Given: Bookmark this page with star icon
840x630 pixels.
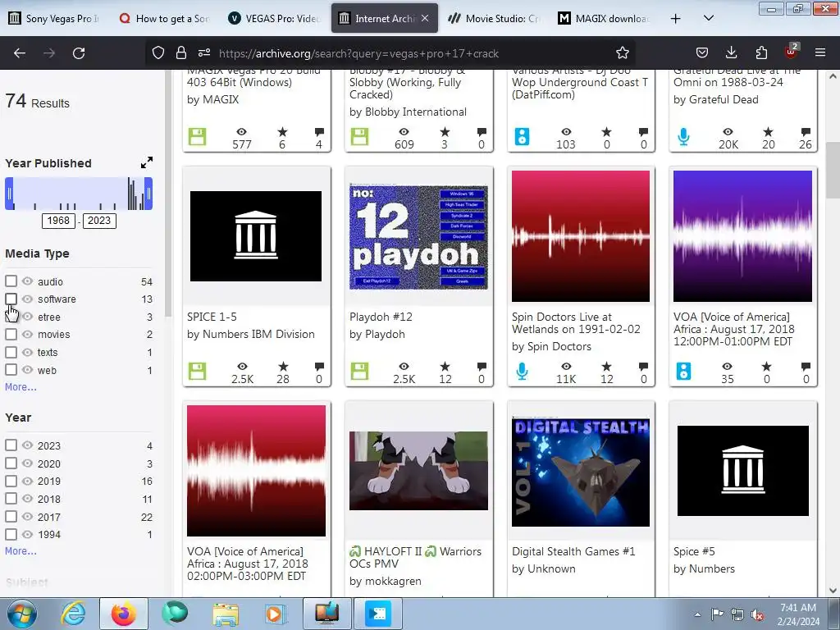Looking at the screenshot, I should [x=622, y=52].
